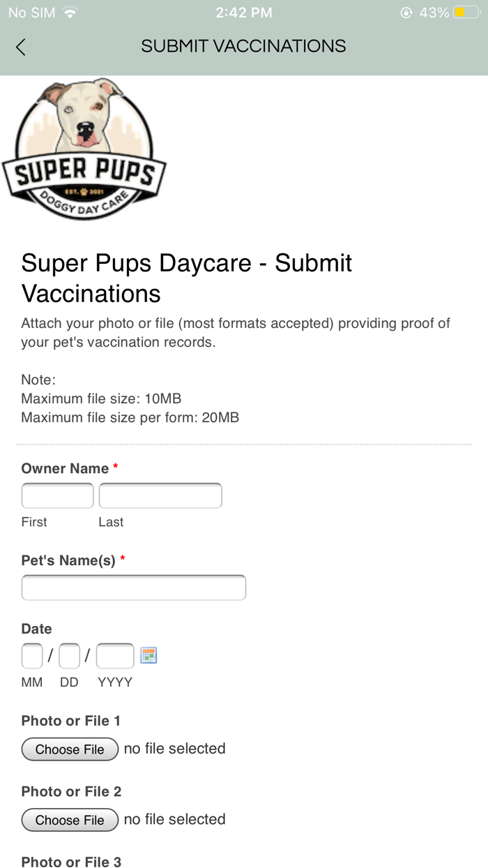
Task: Tap the back chevron arrow
Action: tap(20, 46)
